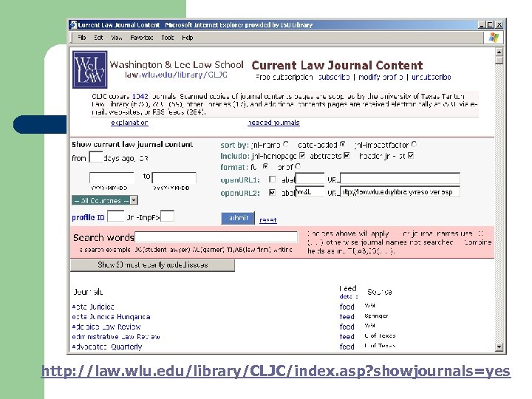Click the unsubscribe link
Viewport: 532px width, 399px height.
[431, 77]
